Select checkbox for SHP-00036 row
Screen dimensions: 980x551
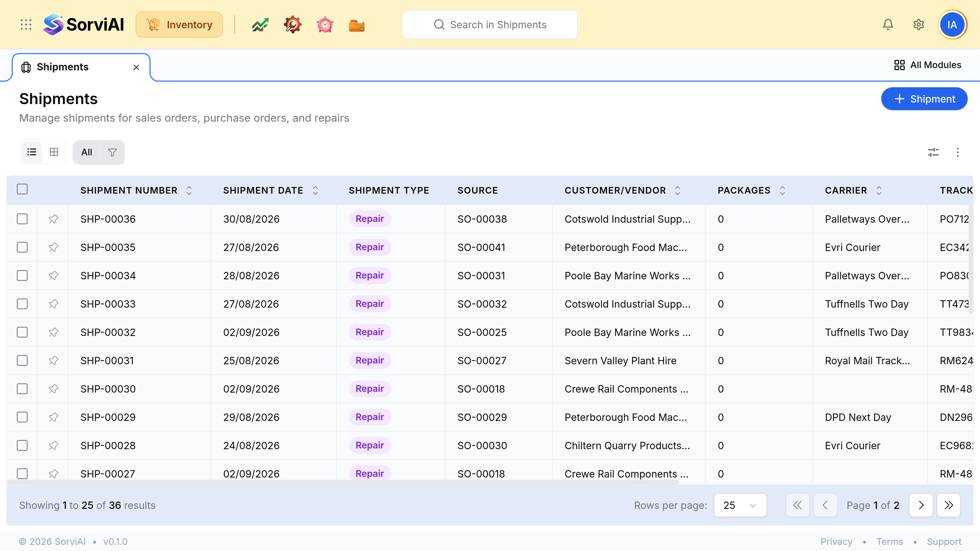[x=22, y=219]
